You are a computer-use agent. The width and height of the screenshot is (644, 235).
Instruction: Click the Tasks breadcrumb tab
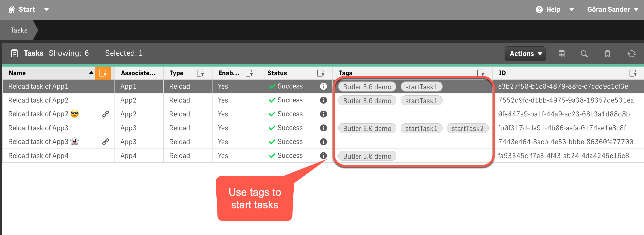(x=19, y=30)
